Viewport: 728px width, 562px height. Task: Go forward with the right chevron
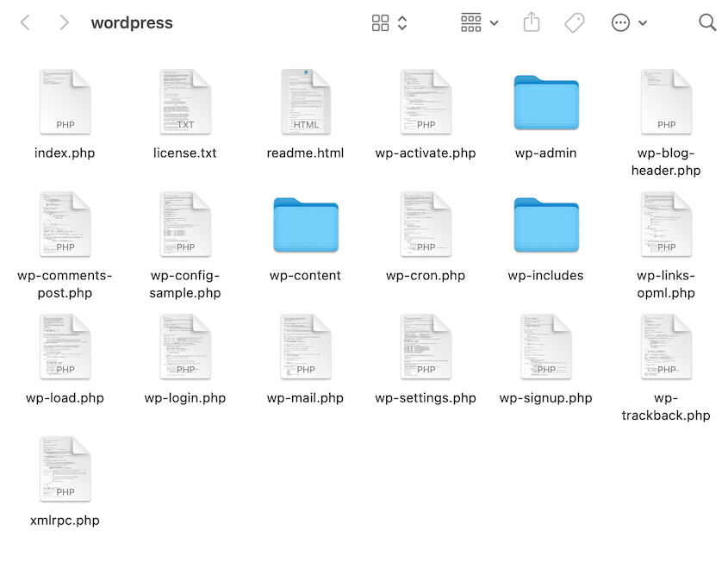[64, 22]
